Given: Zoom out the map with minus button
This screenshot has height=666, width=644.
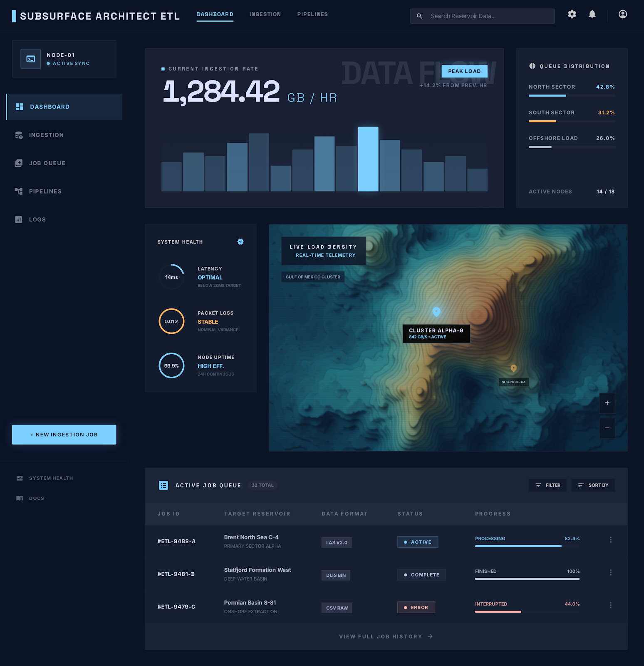Looking at the screenshot, I should click(607, 428).
